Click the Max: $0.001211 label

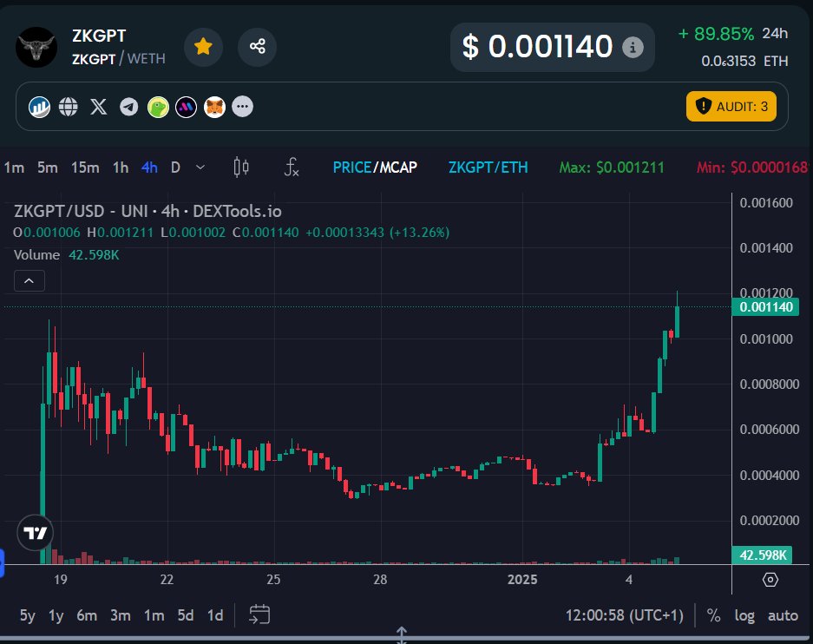(x=612, y=168)
